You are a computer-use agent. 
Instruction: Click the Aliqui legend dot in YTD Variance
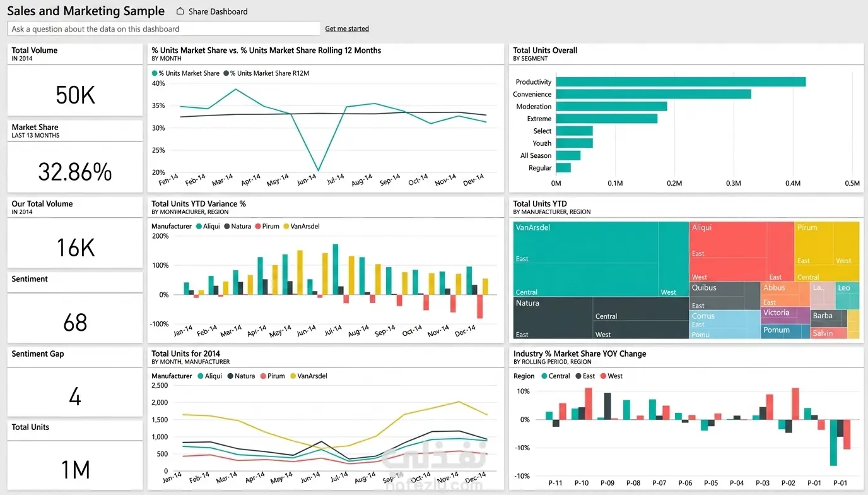(199, 226)
